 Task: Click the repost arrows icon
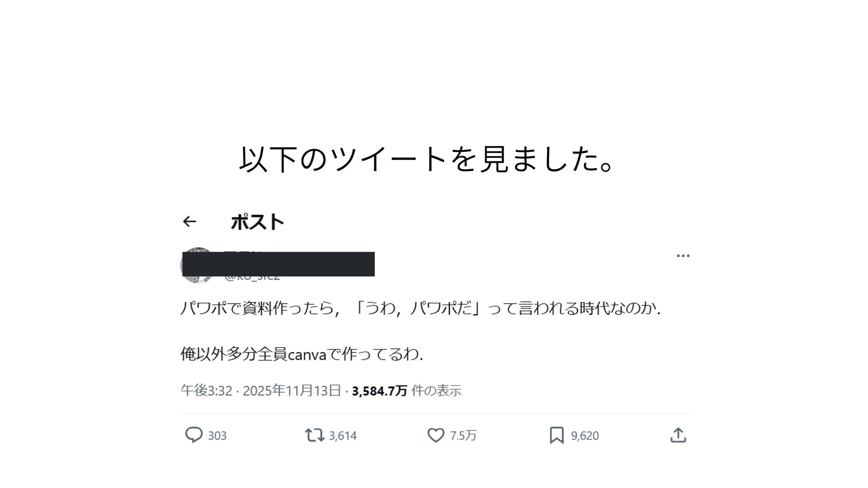[314, 435]
